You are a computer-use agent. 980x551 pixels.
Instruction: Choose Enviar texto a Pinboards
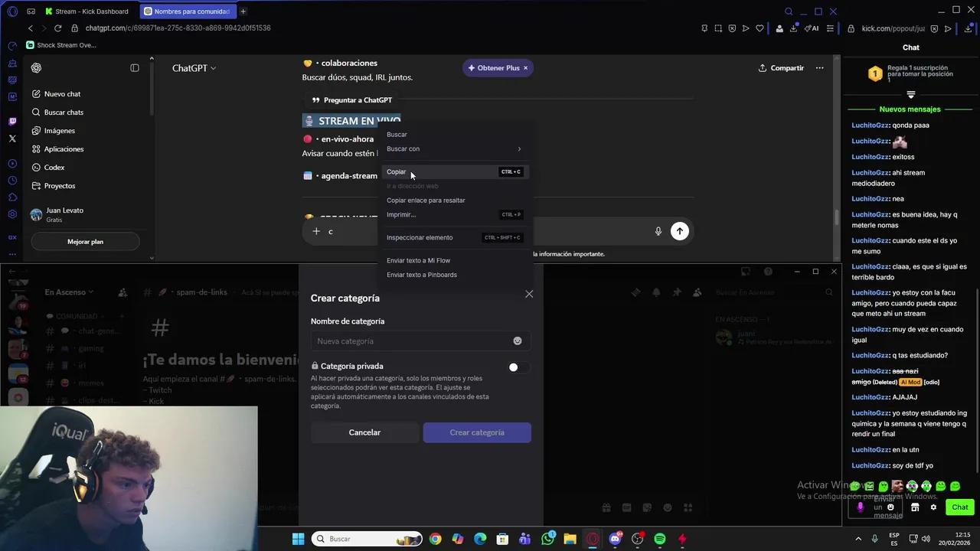(x=455, y=275)
